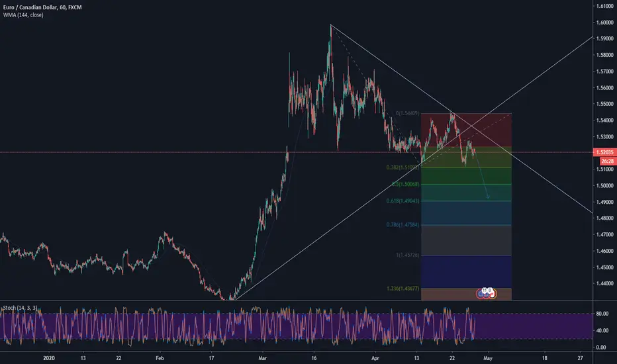Select the 0.618(1.49043) Fibonacci level label

403,201
